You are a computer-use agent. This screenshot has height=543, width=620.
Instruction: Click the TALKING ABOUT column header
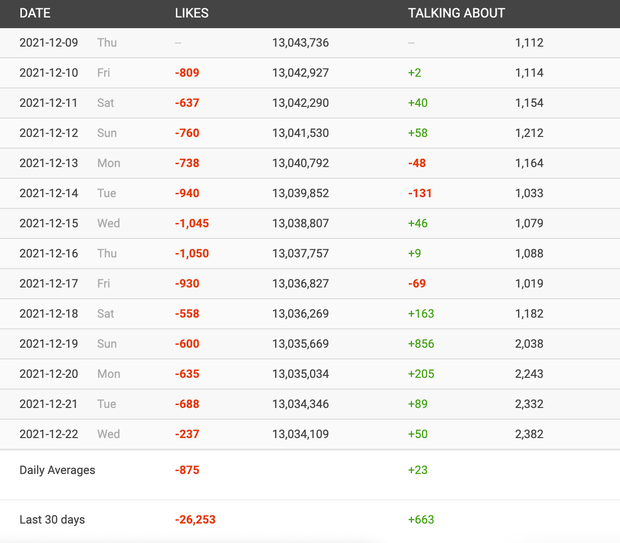pos(456,13)
